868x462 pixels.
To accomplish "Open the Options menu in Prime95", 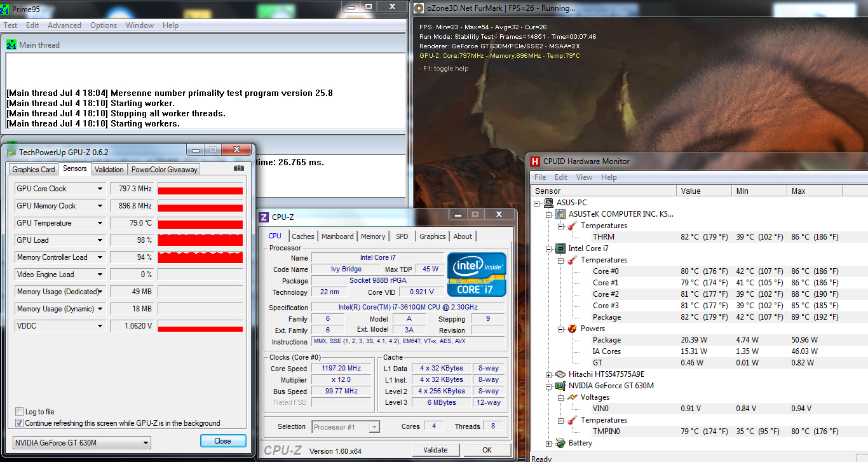I will 104,25.
